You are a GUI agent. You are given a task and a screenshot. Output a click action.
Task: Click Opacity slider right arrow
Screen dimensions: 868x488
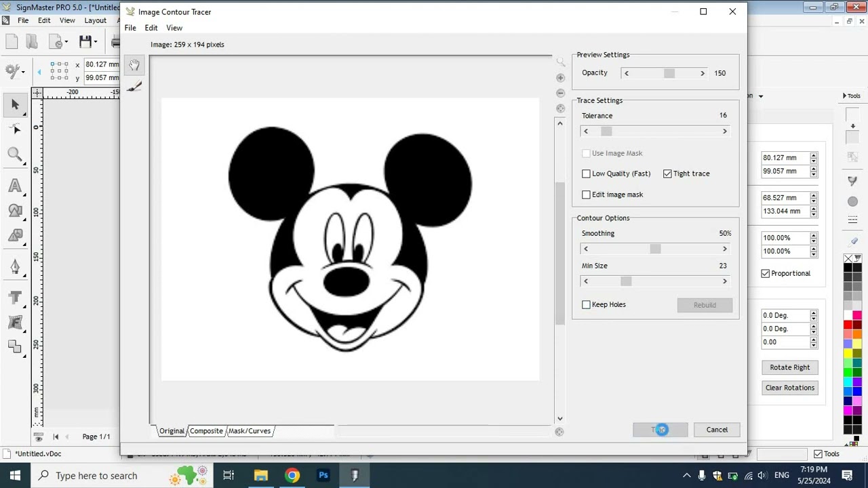click(703, 73)
